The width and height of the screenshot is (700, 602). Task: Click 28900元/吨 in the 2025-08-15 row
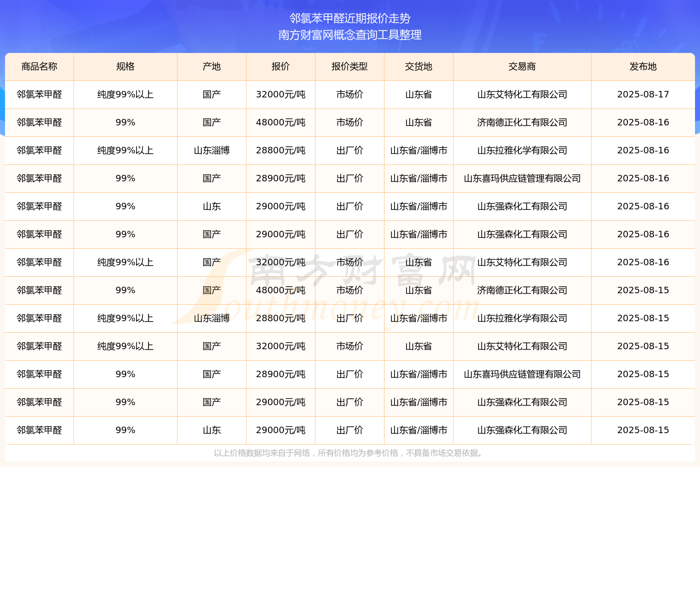pyautogui.click(x=281, y=374)
